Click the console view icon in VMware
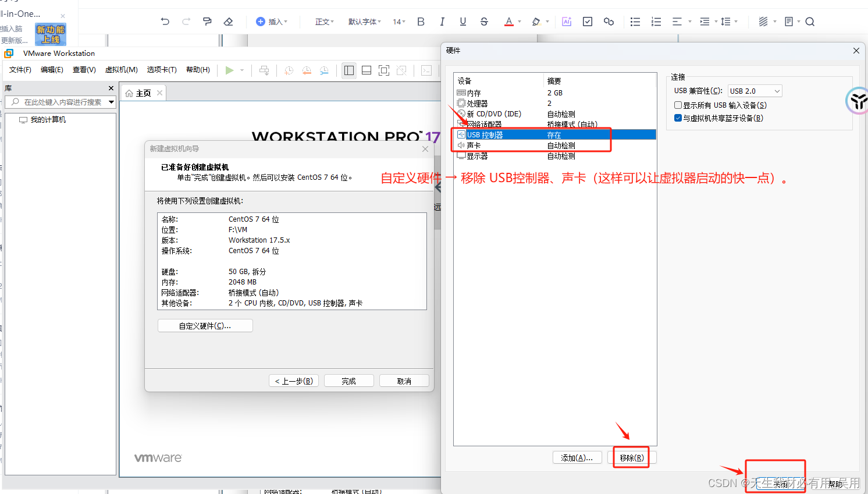This screenshot has width=868, height=494. point(426,70)
